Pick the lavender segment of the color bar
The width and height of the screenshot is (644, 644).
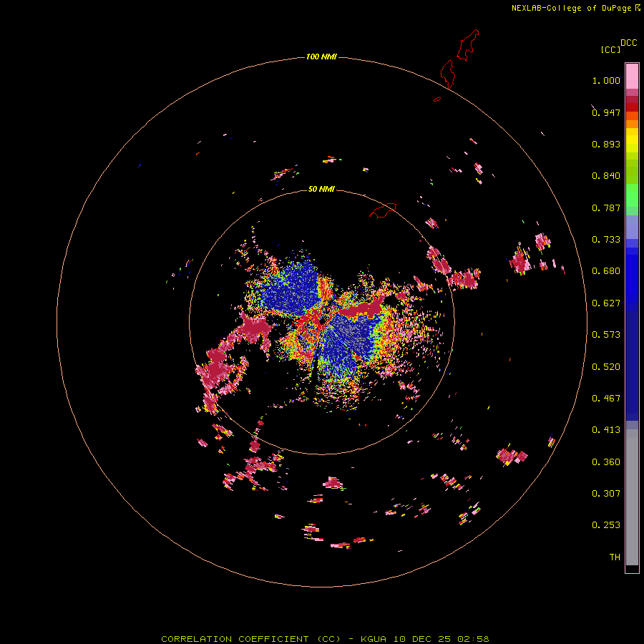click(632, 228)
